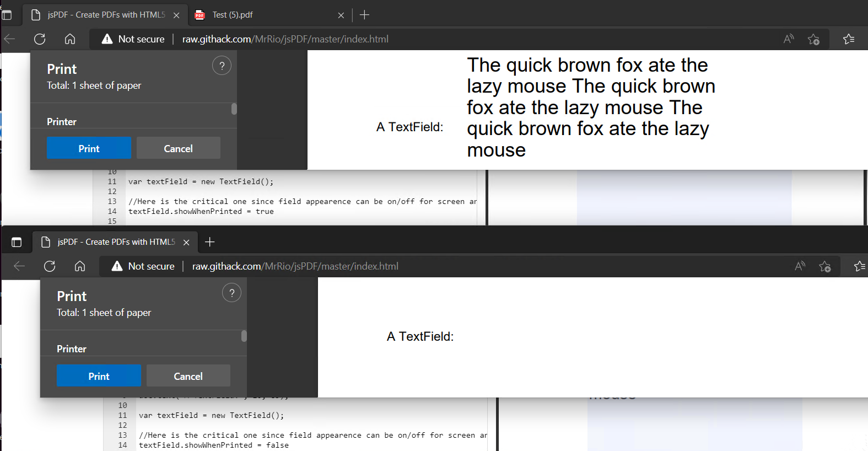Viewport: 868px width, 451px height.
Task: Click Cancel button in lower print dialog
Action: [188, 376]
